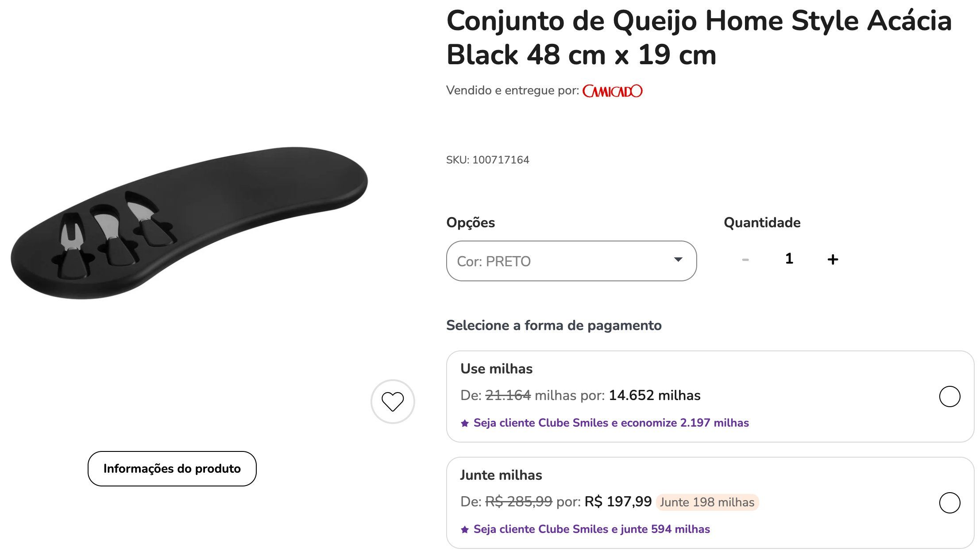Open Informações do produto button
The height and width of the screenshot is (552, 980).
click(172, 469)
